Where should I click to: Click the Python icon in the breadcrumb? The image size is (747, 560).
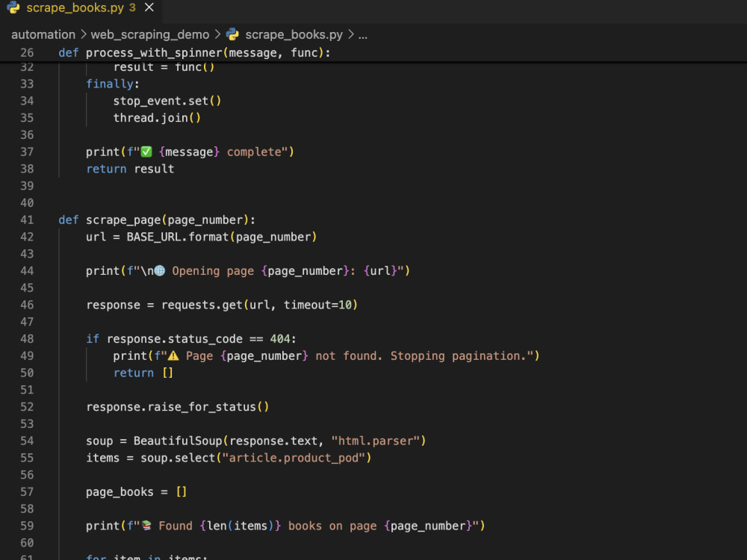point(232,34)
